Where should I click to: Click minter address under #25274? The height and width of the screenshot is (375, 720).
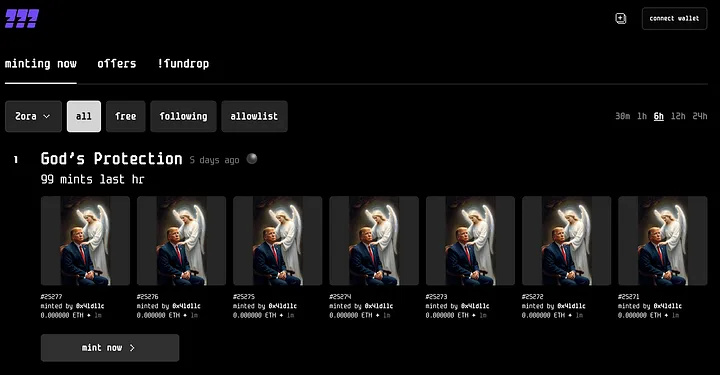pyautogui.click(x=379, y=306)
